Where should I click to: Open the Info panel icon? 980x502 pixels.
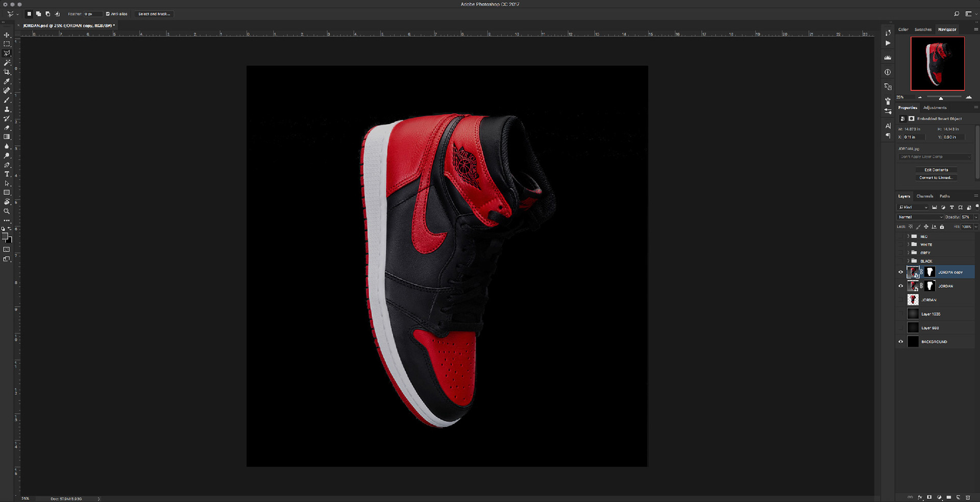coord(888,72)
